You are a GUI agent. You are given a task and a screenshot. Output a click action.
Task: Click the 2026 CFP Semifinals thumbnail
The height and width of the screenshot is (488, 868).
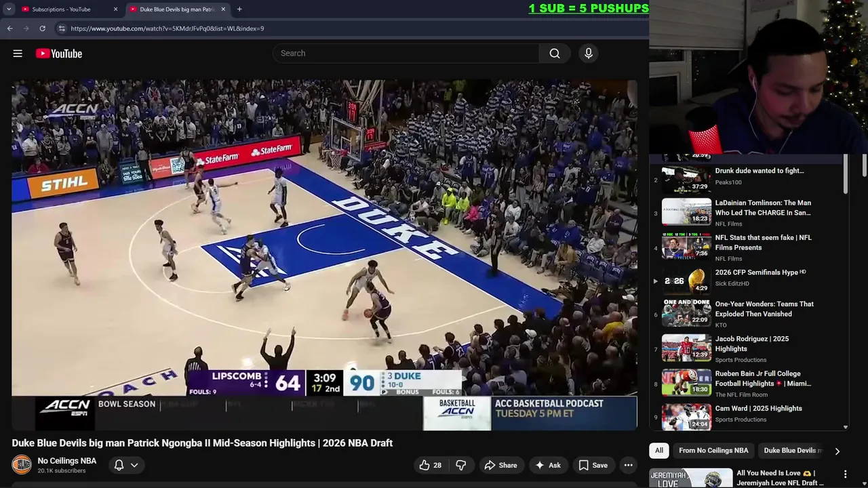(x=686, y=281)
